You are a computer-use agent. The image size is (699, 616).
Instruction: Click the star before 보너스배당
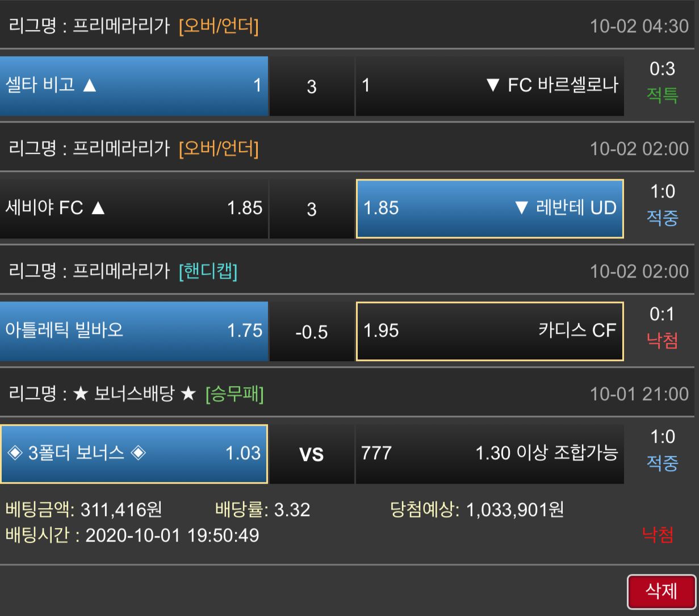(81, 394)
